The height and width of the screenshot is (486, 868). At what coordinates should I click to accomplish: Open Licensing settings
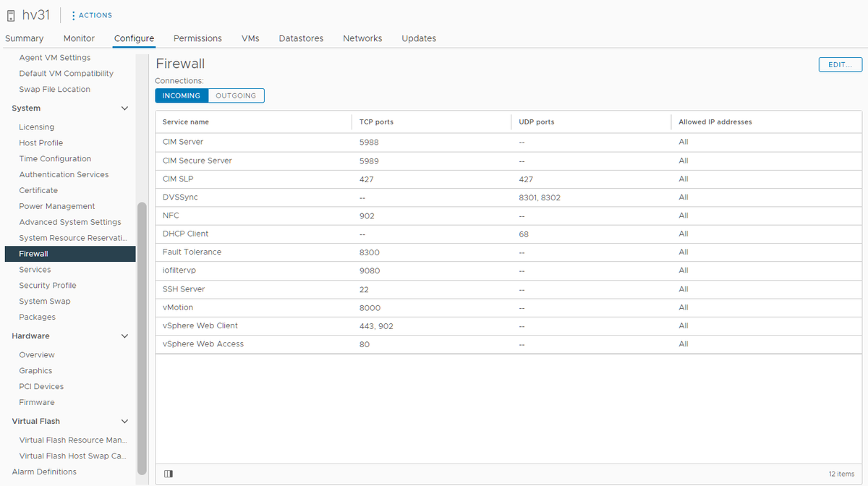coord(37,127)
